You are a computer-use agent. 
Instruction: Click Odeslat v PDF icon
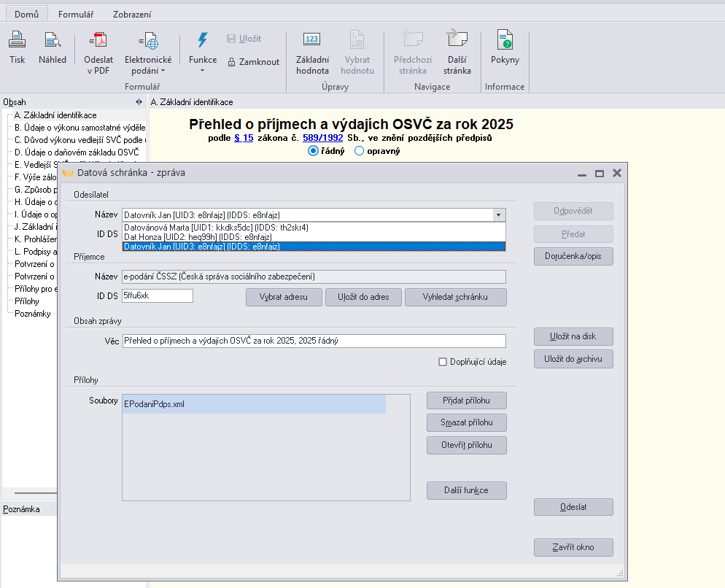[98, 41]
